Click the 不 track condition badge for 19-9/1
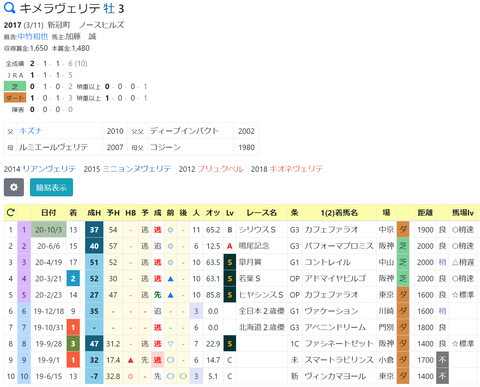This screenshot has height=387, width=480. 442,360
